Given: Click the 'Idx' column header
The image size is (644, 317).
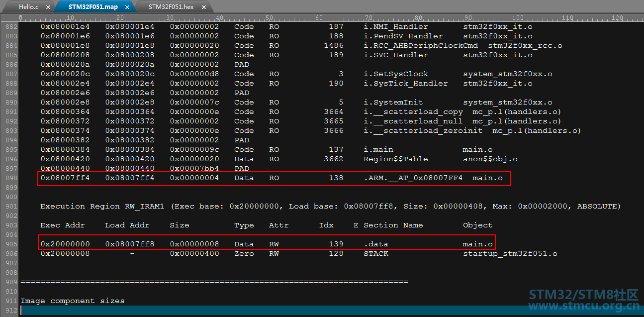Looking at the screenshot, I should [x=326, y=225].
